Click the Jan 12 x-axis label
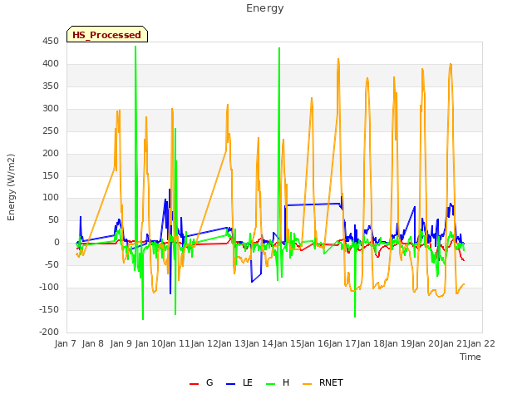 204,343
